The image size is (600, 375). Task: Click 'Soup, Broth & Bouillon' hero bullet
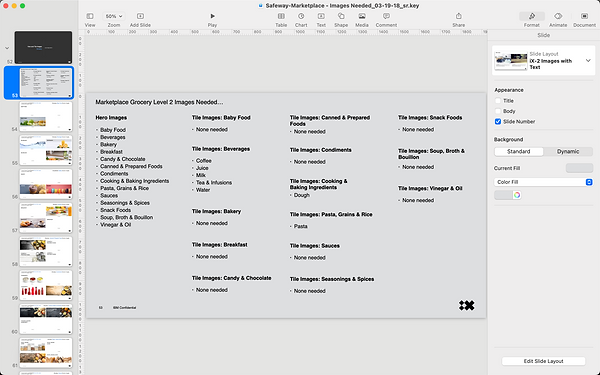[126, 217]
